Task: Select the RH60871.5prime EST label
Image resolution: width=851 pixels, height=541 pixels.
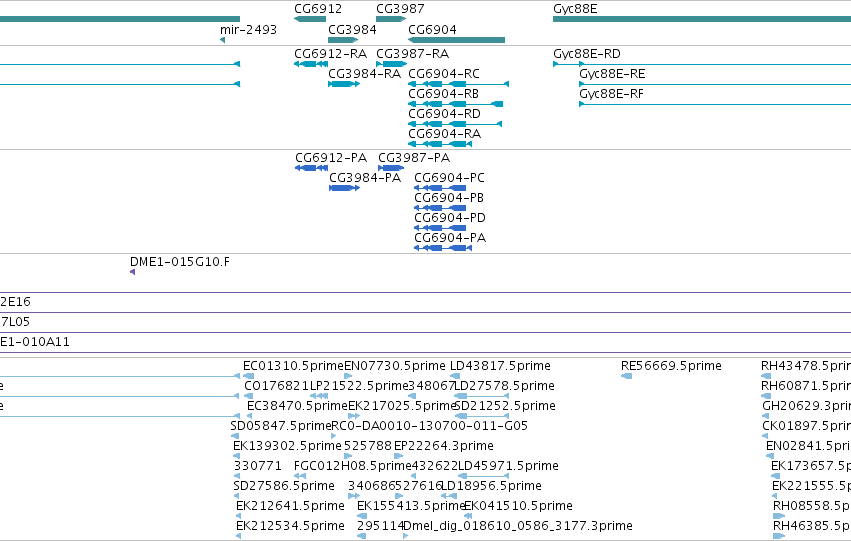Action: [806, 386]
